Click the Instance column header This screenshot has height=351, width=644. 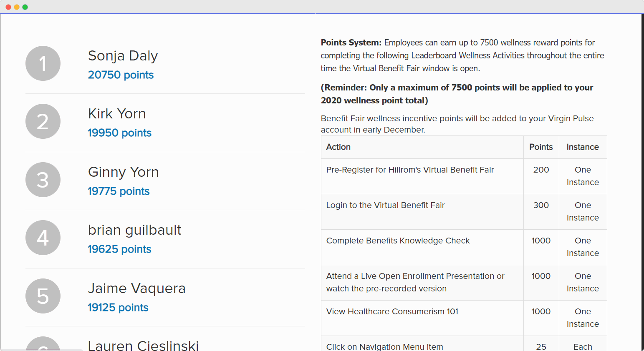click(583, 147)
